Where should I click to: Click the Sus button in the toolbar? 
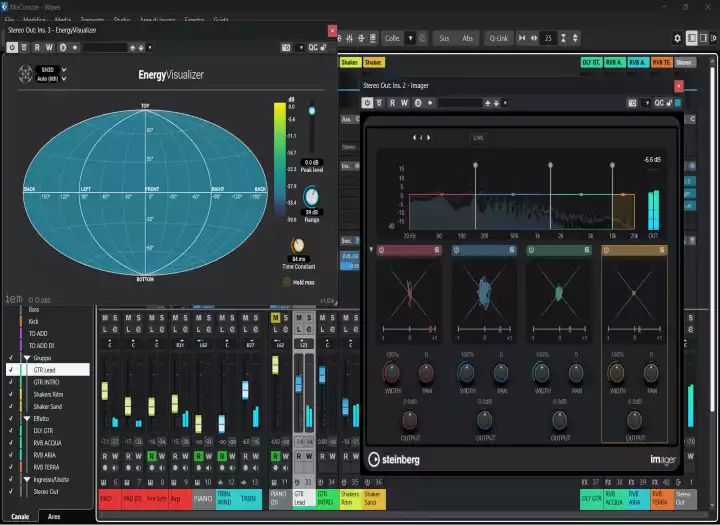(444, 38)
